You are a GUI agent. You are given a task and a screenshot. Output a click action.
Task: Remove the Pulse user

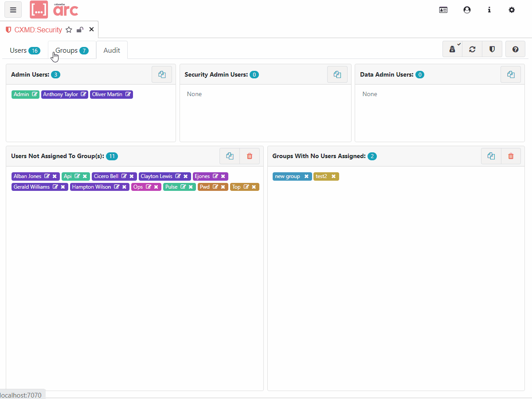pyautogui.click(x=191, y=187)
